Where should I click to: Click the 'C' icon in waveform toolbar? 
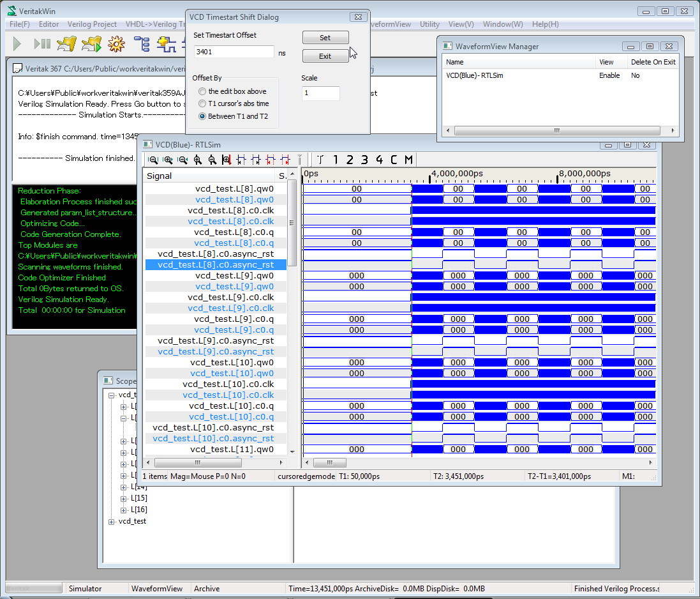coord(394,160)
